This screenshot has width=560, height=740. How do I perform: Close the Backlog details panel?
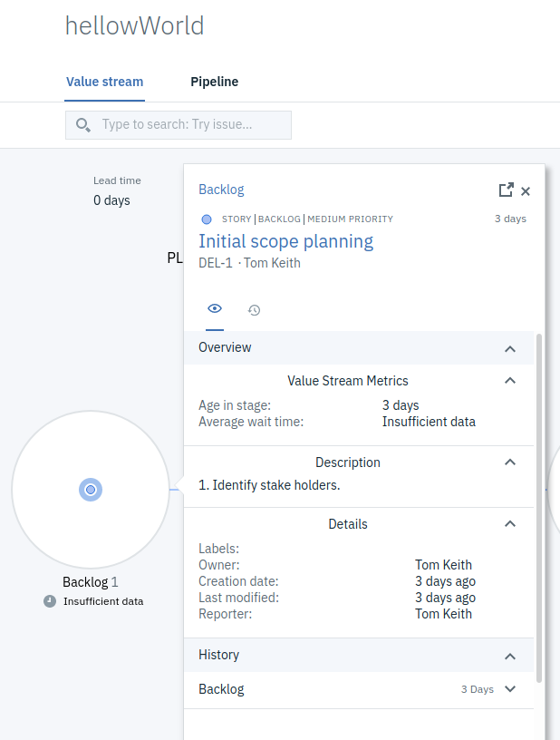tap(526, 191)
